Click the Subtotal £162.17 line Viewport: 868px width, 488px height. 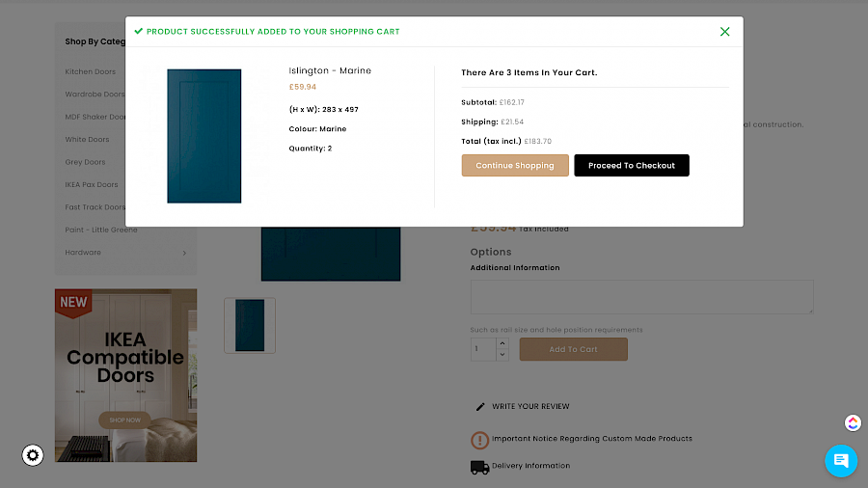493,102
